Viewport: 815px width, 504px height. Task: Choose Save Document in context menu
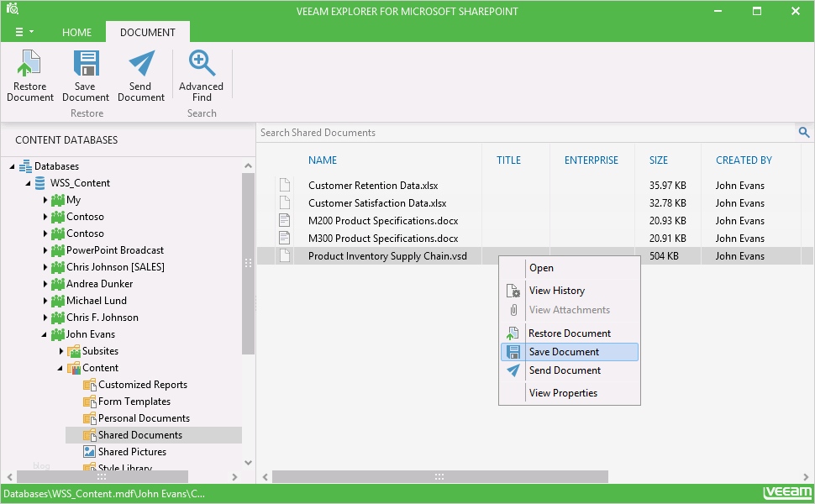(569, 352)
